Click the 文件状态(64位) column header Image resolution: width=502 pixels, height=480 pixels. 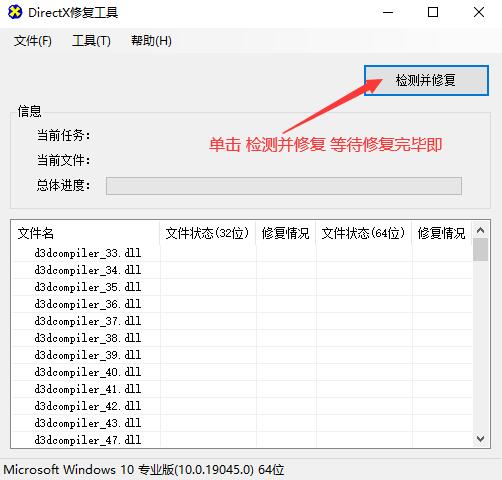pos(364,233)
